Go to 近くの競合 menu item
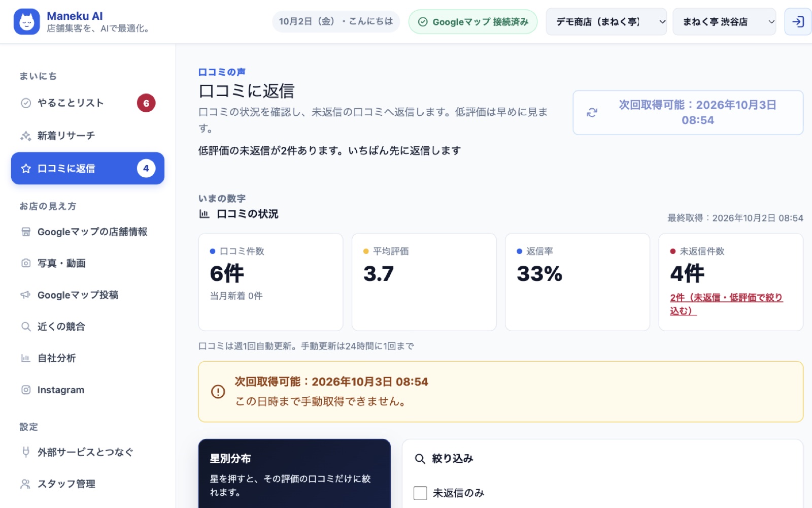The height and width of the screenshot is (508, 812). click(88, 327)
